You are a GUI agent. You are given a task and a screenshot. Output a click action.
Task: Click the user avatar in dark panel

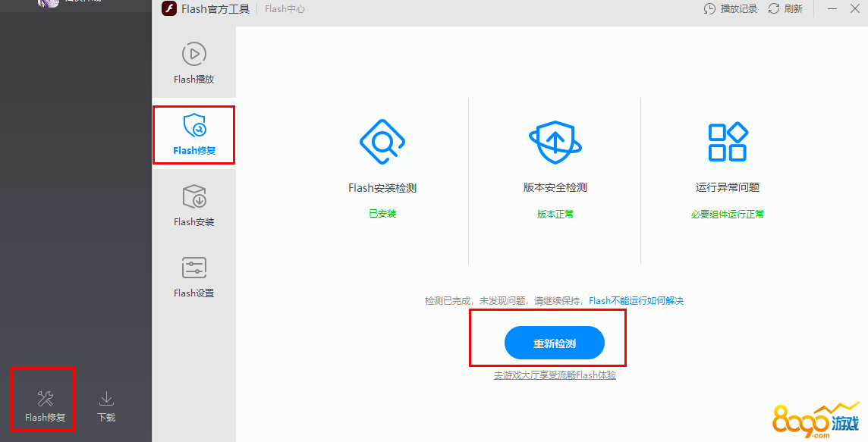[49, 3]
